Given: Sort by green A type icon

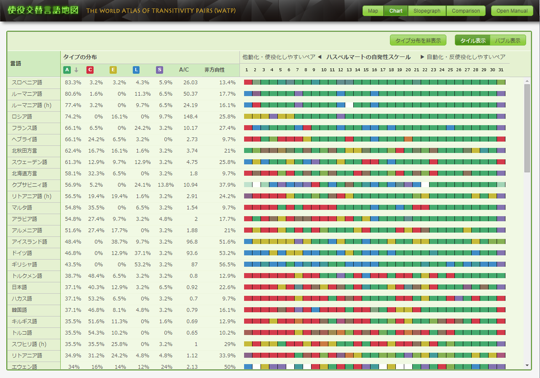Looking at the screenshot, I should pyautogui.click(x=67, y=70).
